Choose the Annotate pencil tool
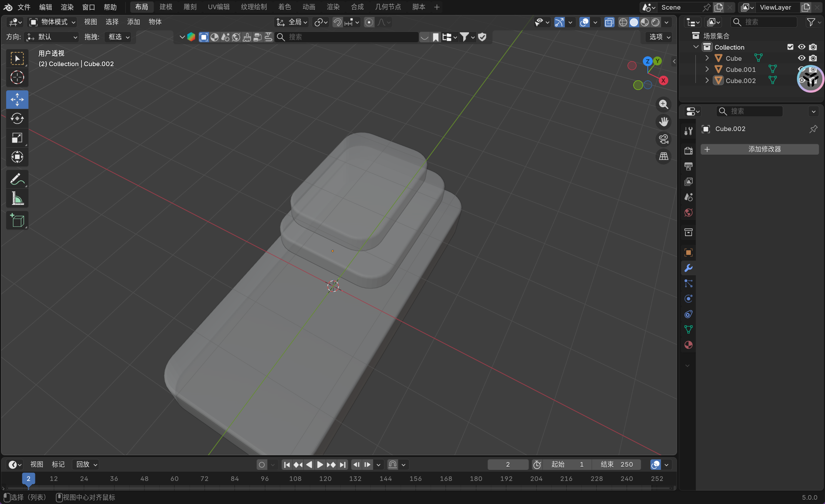Viewport: 825px width, 504px height. (17, 179)
